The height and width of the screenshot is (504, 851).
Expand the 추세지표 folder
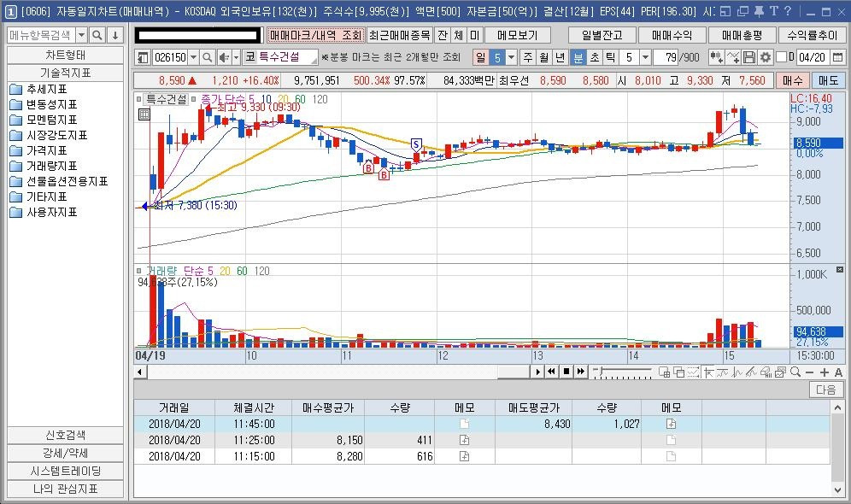38,89
